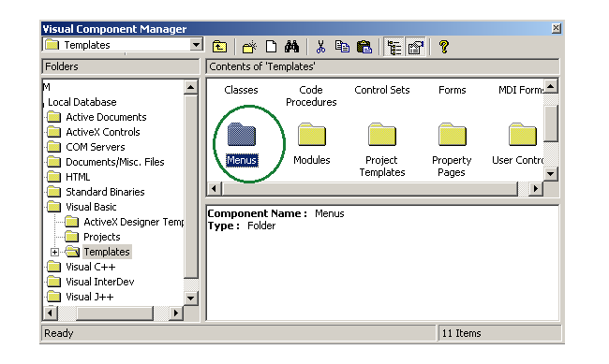Select the User Controls folder icon
The image size is (609, 364).
[x=523, y=134]
